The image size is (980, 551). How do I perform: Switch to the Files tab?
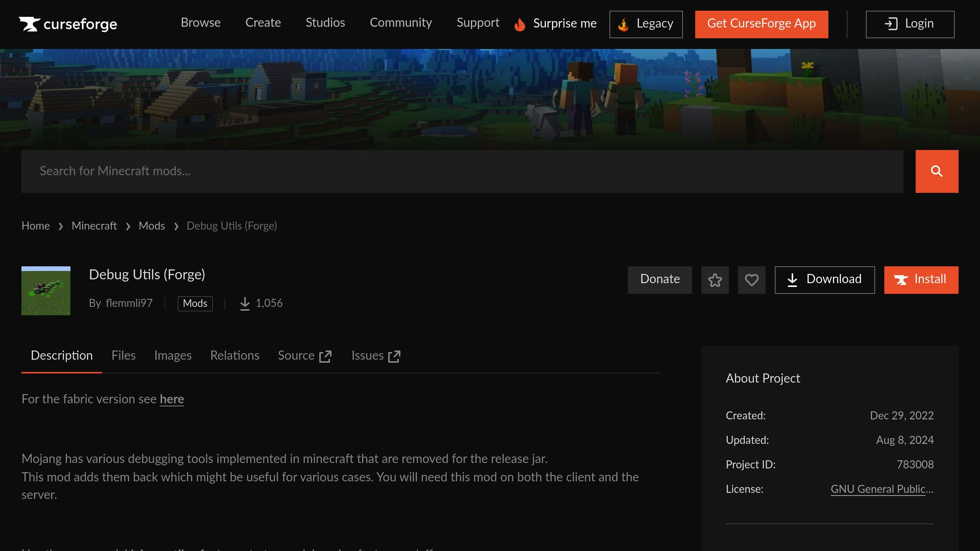[123, 356]
